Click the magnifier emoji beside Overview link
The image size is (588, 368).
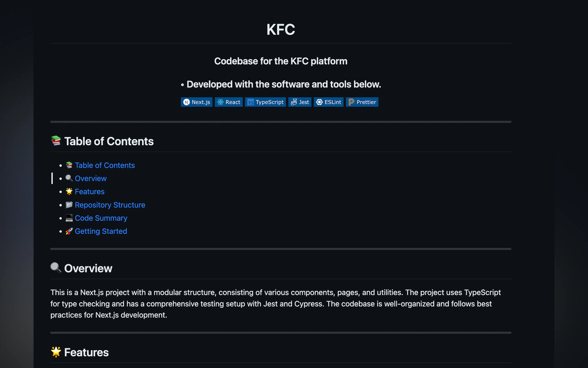pos(69,178)
